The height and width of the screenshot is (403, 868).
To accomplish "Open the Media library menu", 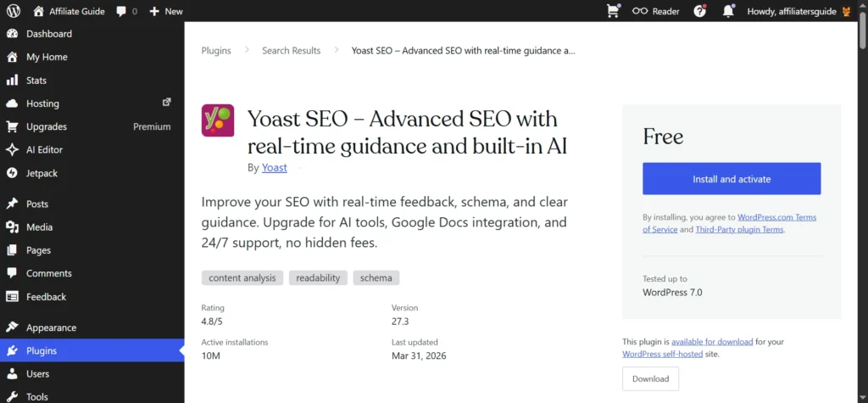I will (39, 227).
